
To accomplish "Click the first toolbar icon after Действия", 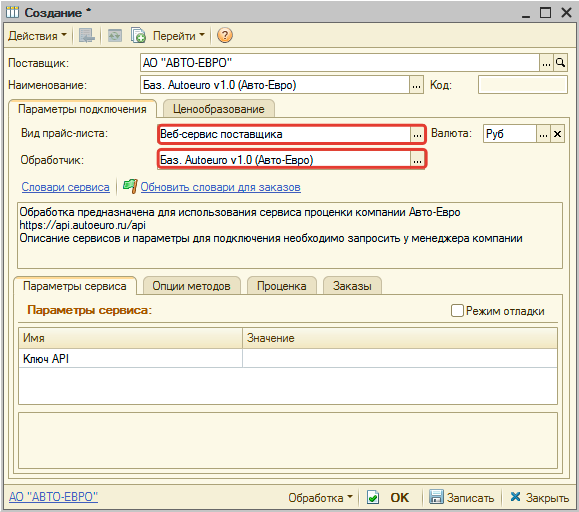I will tap(87, 36).
